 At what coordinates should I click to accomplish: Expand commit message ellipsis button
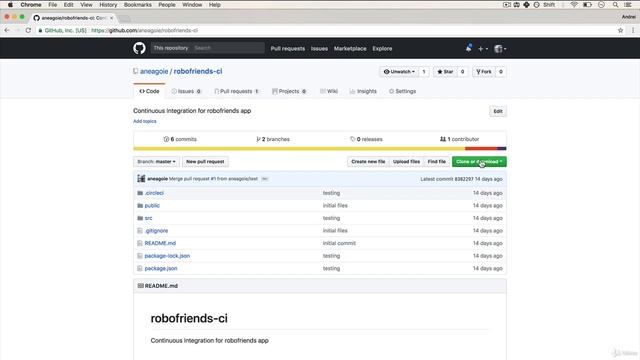pyautogui.click(x=264, y=179)
